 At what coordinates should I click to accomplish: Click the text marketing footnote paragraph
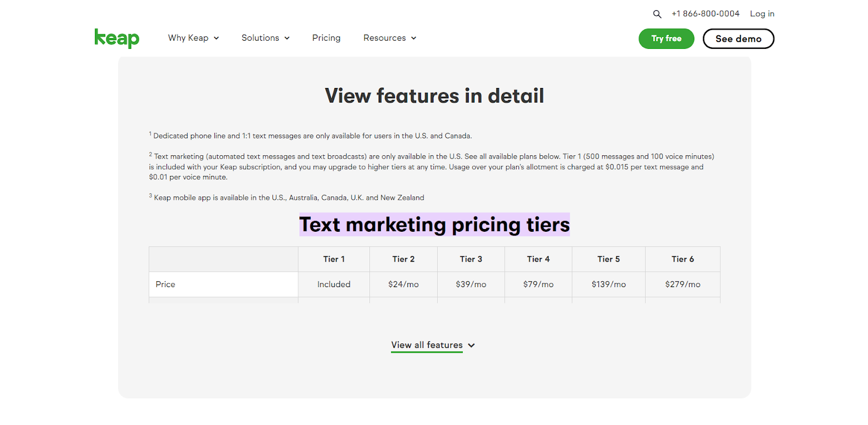[x=432, y=167]
